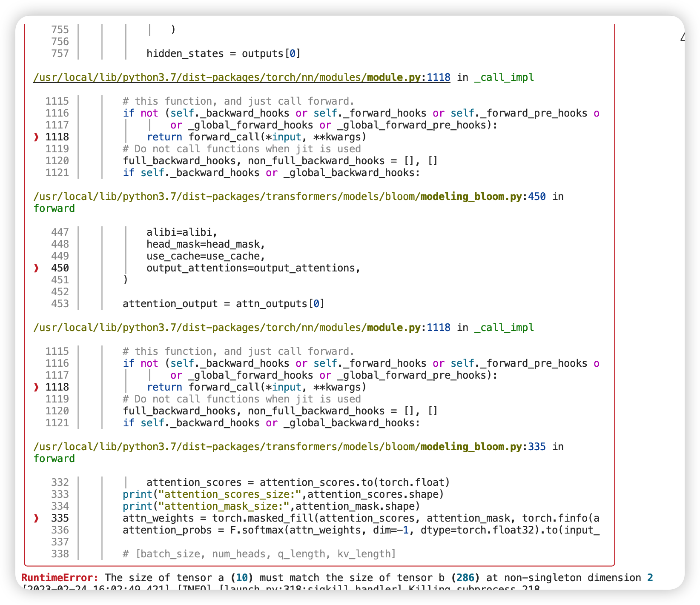Click line number 332

[60, 482]
